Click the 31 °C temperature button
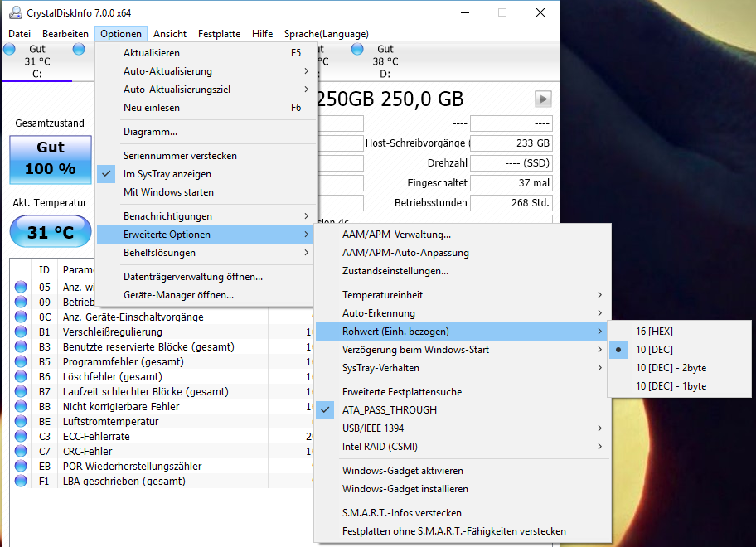Image resolution: width=756 pixels, height=547 pixels. [51, 231]
